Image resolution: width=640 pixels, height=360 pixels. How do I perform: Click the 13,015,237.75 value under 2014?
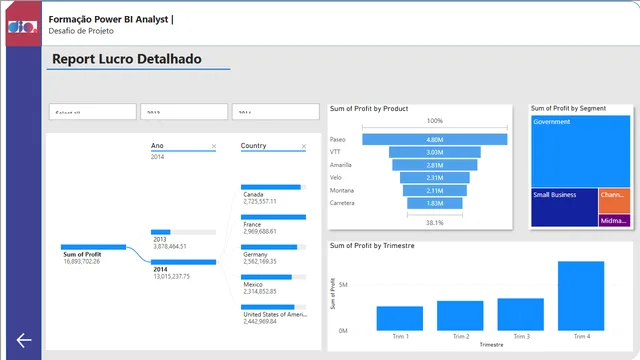pyautogui.click(x=171, y=277)
